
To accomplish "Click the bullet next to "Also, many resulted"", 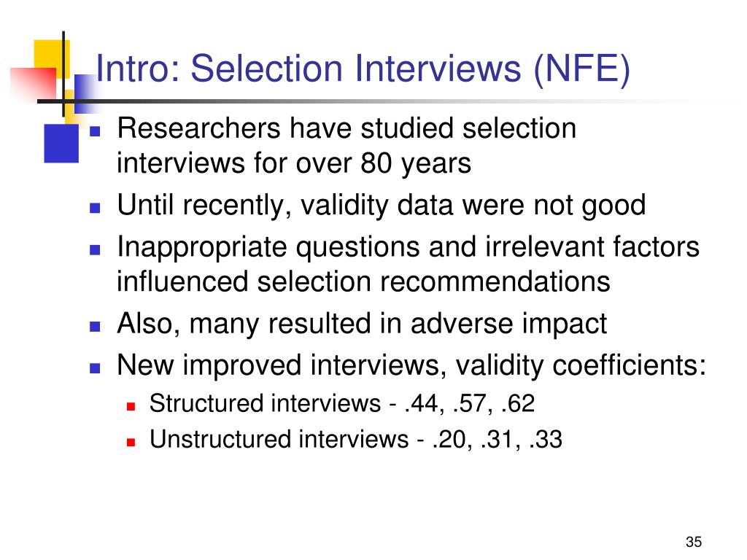I will pyautogui.click(x=94, y=327).
